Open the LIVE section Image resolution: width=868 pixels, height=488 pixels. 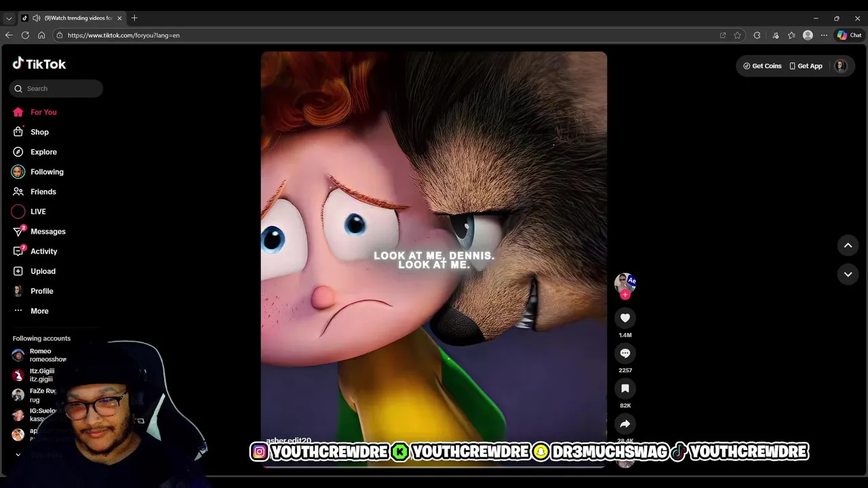click(x=38, y=211)
